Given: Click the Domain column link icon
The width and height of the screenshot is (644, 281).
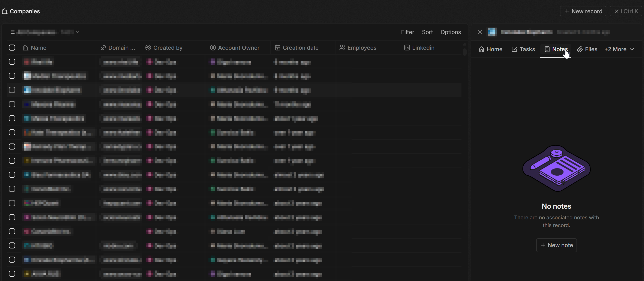Looking at the screenshot, I should coord(103,48).
